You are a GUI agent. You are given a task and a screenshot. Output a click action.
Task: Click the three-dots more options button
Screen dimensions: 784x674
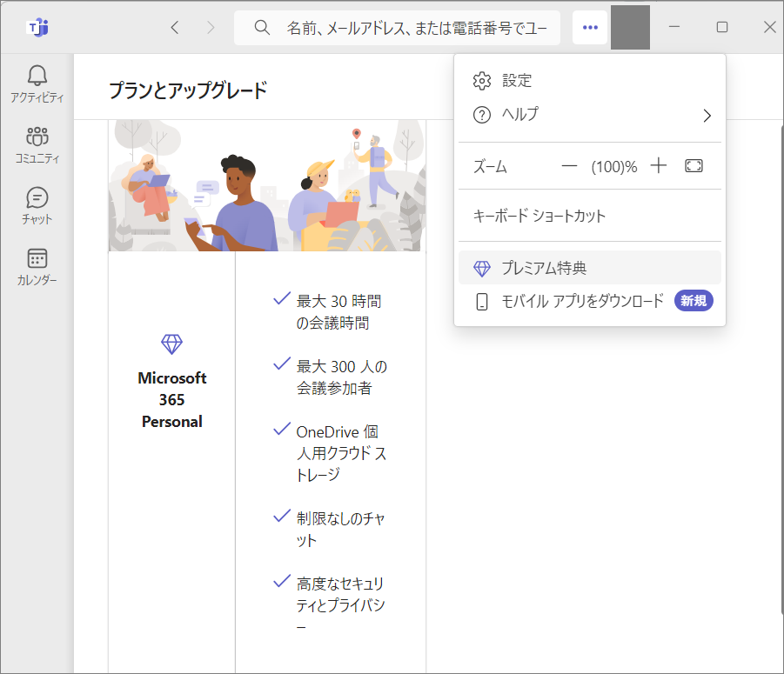tap(590, 27)
